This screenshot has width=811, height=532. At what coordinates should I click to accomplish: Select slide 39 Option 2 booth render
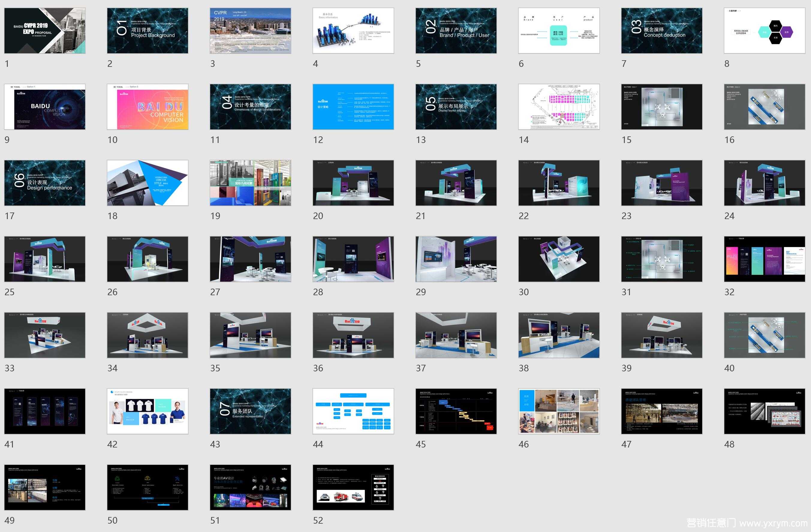pos(662,335)
